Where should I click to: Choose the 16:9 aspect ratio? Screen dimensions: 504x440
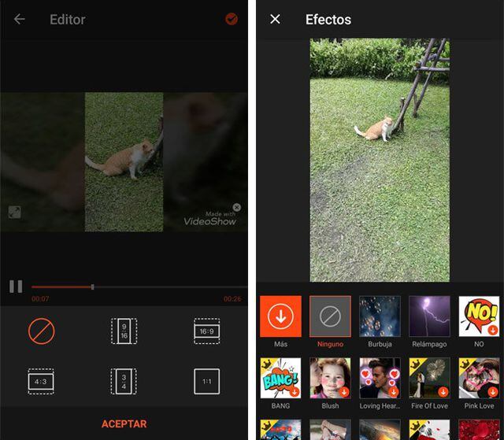coord(206,331)
